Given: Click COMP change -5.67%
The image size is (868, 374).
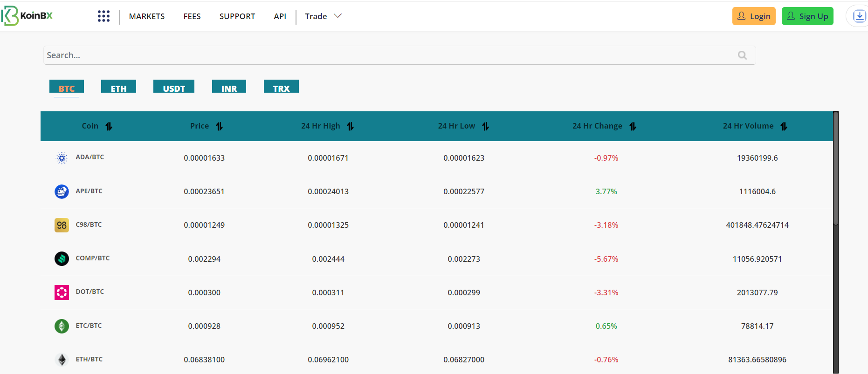Looking at the screenshot, I should pyautogui.click(x=606, y=259).
